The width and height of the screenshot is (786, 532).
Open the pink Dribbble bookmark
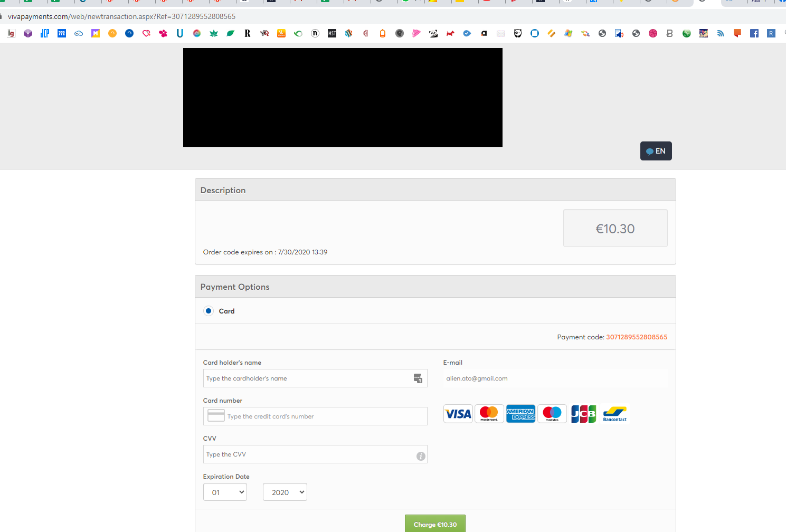coord(652,33)
